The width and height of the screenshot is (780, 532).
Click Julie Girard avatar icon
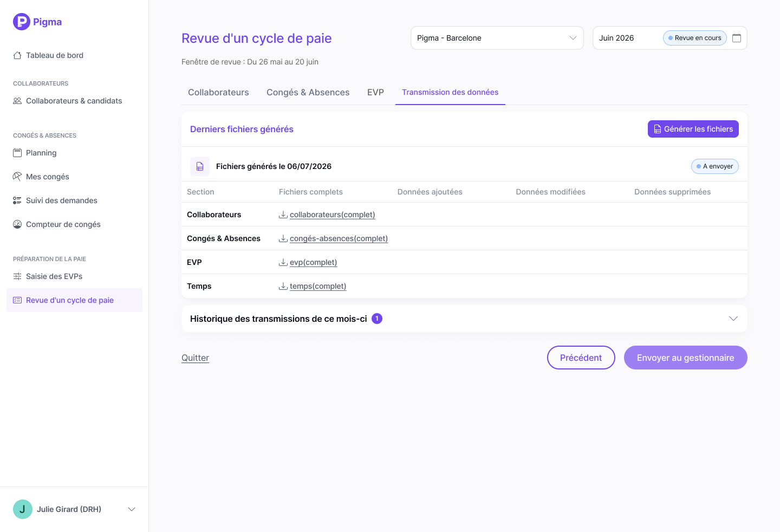[23, 509]
